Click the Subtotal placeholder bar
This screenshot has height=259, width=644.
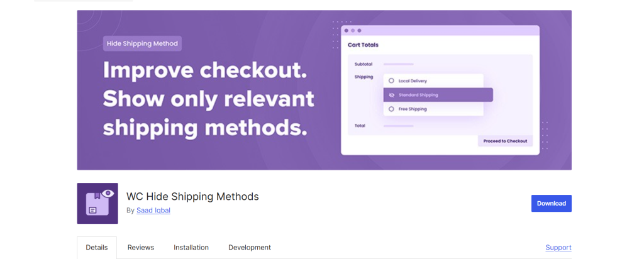click(x=398, y=64)
